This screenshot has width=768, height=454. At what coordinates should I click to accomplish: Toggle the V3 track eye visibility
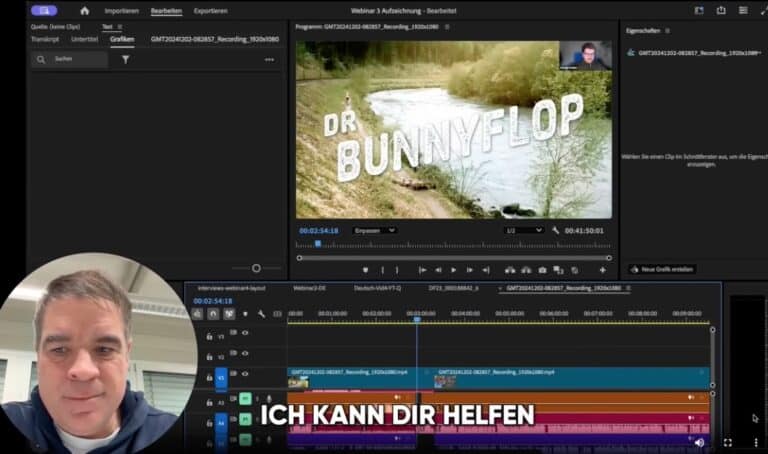(x=245, y=332)
